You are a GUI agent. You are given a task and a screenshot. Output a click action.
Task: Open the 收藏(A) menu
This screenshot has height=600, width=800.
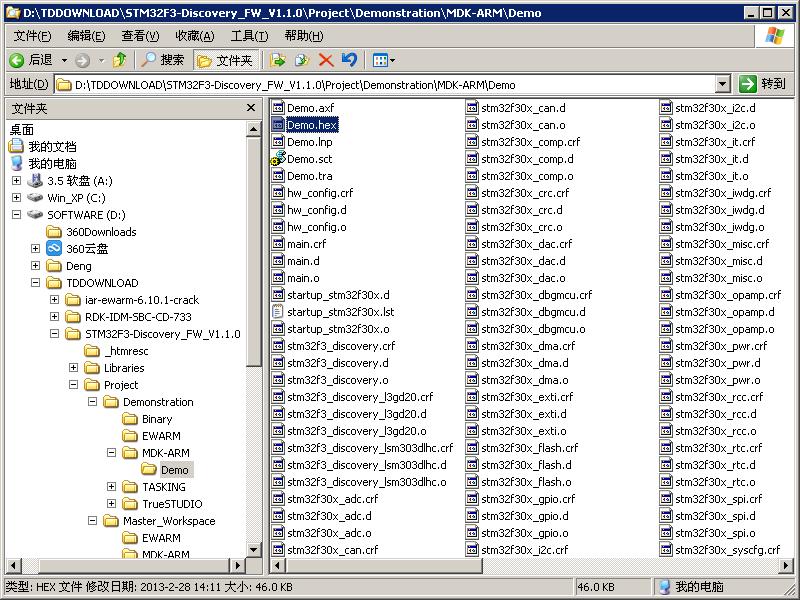(x=194, y=36)
